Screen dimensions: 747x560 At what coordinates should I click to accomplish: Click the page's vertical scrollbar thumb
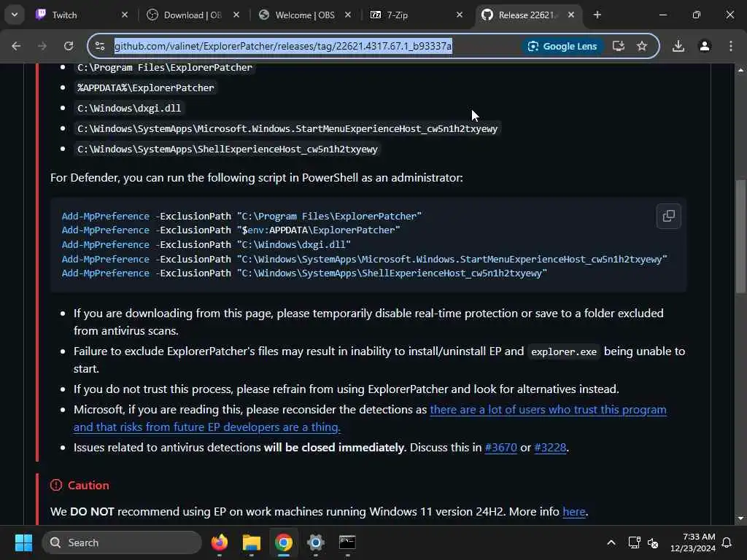pos(740,236)
